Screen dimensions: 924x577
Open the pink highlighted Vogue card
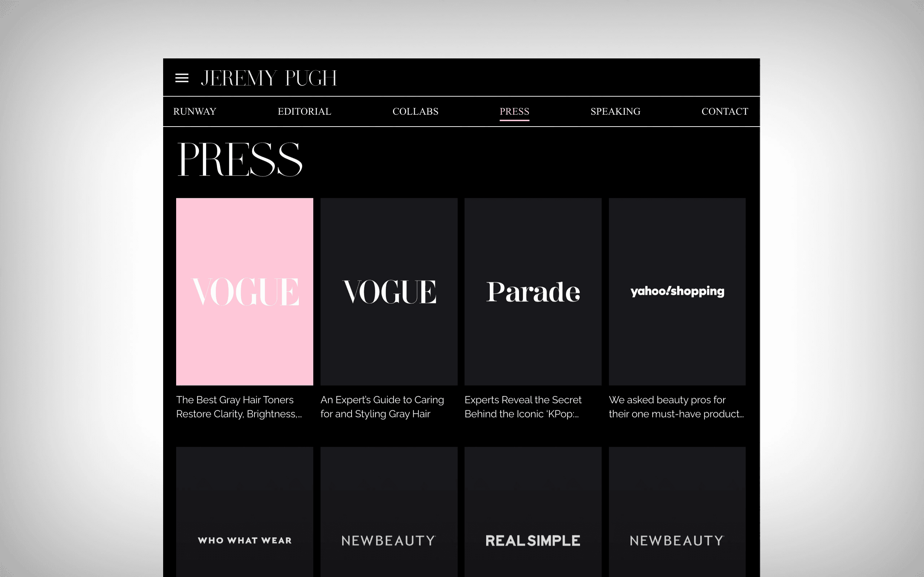click(x=244, y=291)
